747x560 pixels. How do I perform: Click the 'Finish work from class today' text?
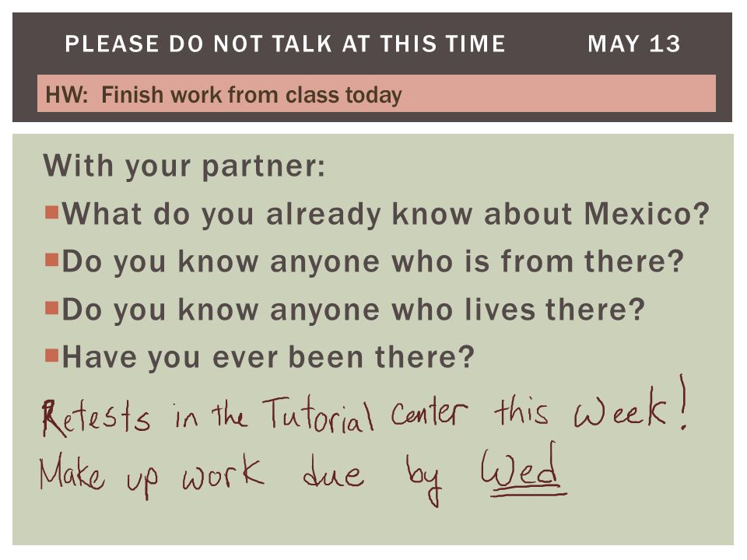click(x=251, y=95)
